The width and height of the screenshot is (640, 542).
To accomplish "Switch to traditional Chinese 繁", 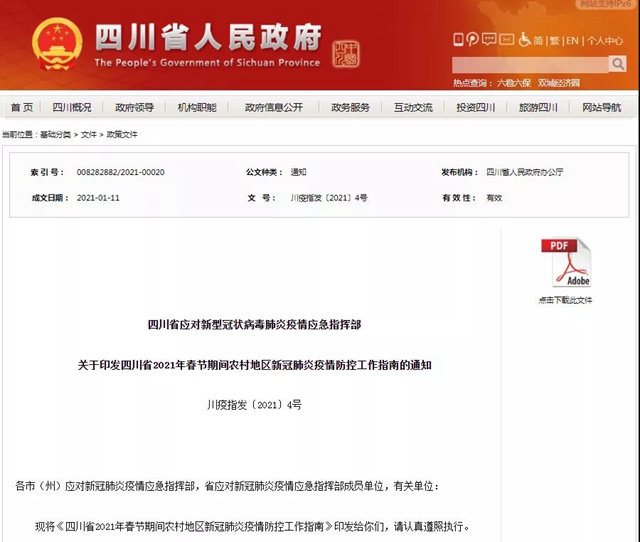I will click(554, 40).
